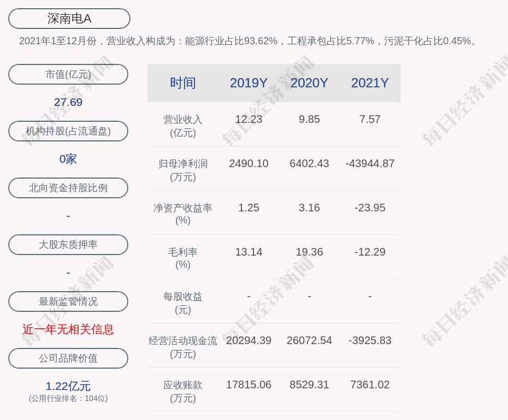
Task: Click the 最新监管情况 pill
Action: point(68,301)
